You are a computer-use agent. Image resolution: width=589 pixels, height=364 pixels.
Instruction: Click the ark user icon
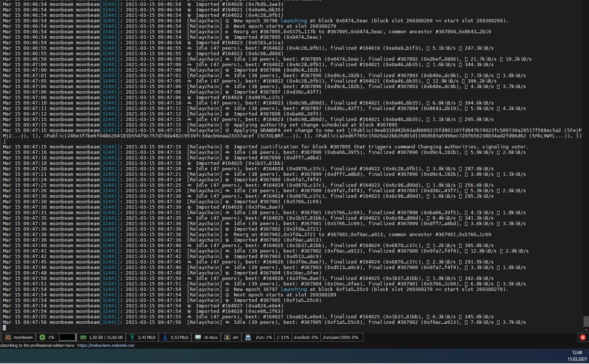228,338
